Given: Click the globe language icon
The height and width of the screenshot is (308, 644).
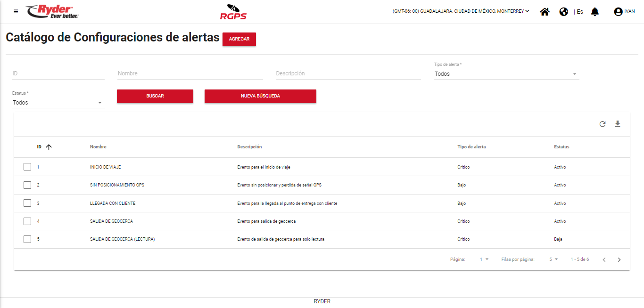Looking at the screenshot, I should point(563,12).
